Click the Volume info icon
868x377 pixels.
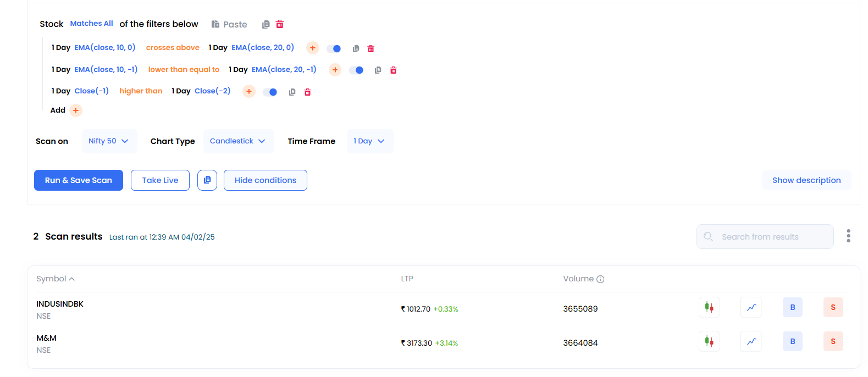[x=600, y=279]
